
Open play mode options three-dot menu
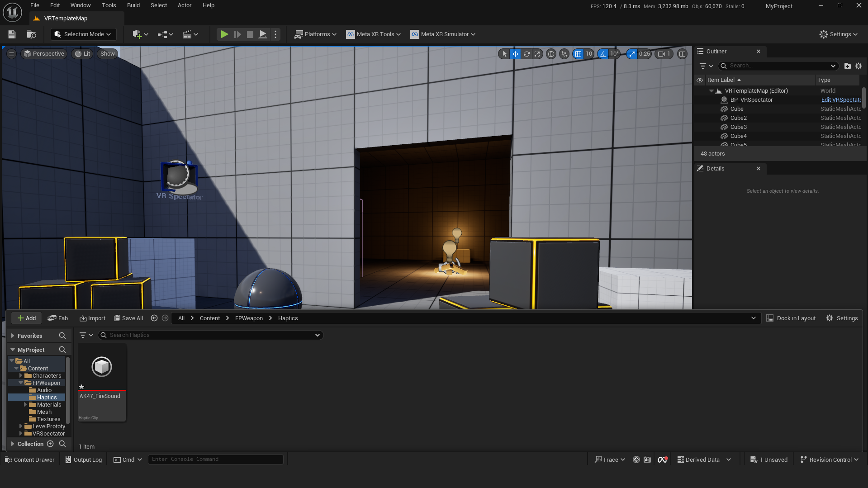(275, 34)
